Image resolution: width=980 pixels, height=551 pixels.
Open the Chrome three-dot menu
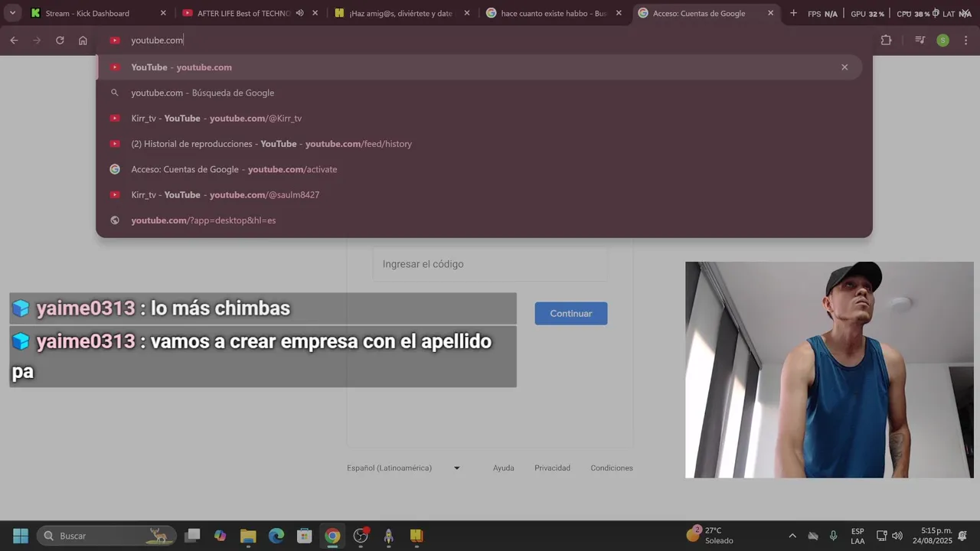966,41
